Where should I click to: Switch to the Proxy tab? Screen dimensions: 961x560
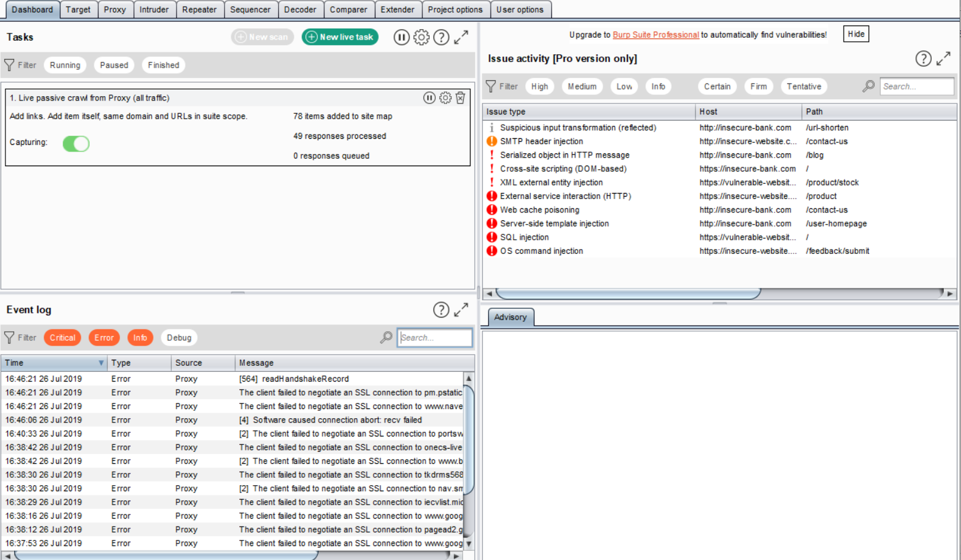[115, 10]
